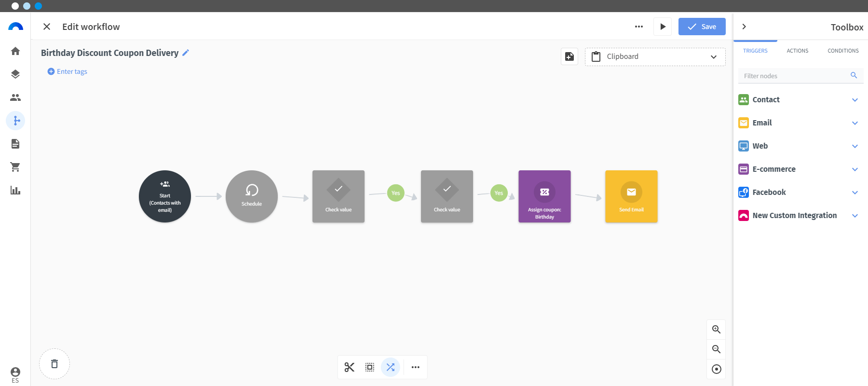
Task: Click the select-all nodes icon
Action: 370,367
